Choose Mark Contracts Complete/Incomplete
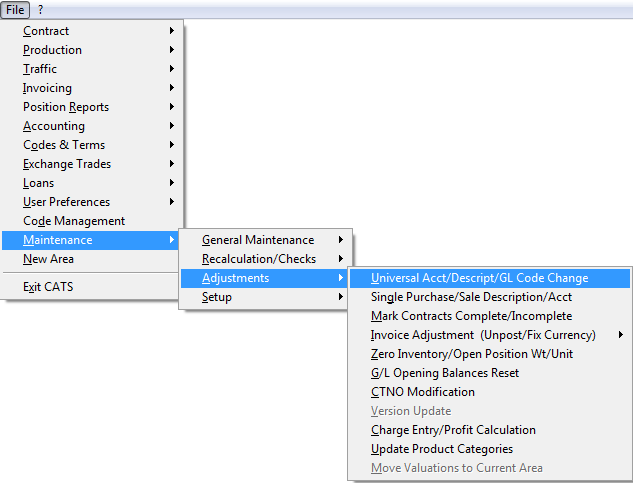The image size is (633, 483). [490, 316]
